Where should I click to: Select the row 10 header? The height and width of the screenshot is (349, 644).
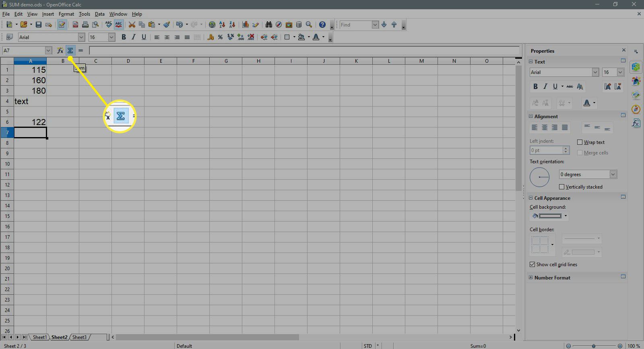7,164
